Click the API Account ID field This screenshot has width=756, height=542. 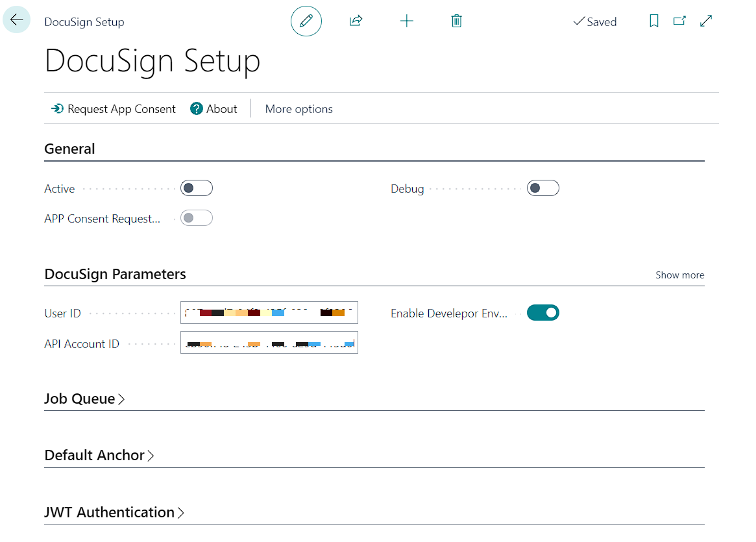269,342
